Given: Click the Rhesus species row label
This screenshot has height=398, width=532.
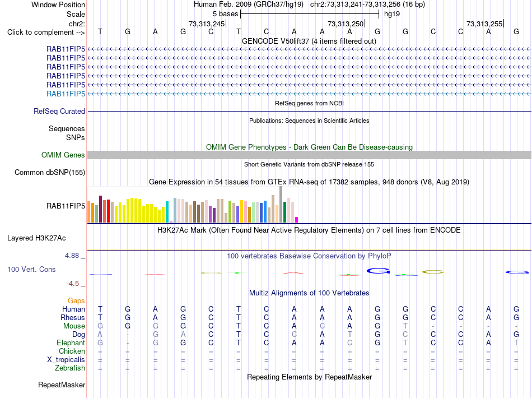Looking at the screenshot, I should (73, 317).
